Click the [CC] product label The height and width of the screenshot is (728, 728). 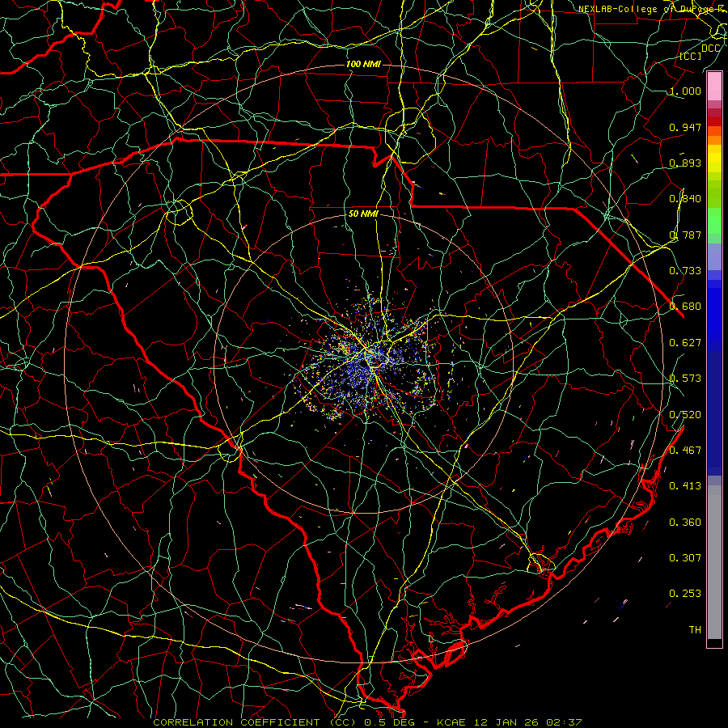point(690,56)
